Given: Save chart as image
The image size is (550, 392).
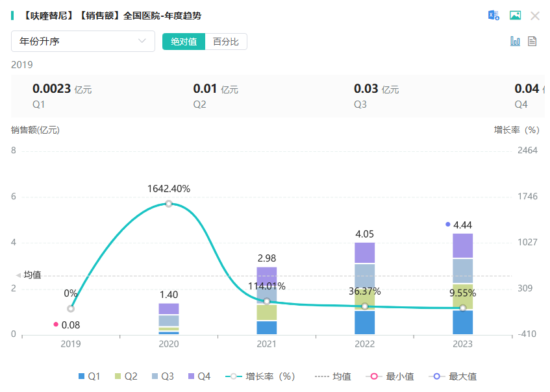Looking at the screenshot, I should tap(515, 16).
